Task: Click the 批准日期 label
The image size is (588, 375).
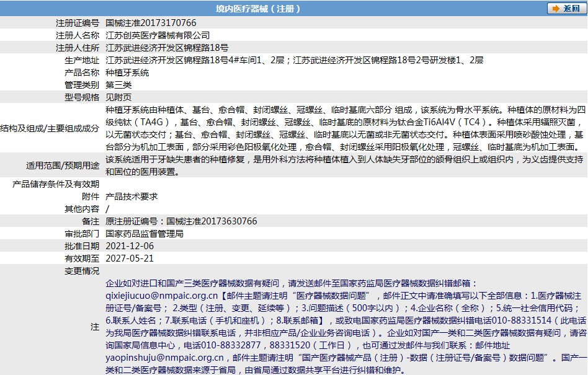Action: [82, 246]
